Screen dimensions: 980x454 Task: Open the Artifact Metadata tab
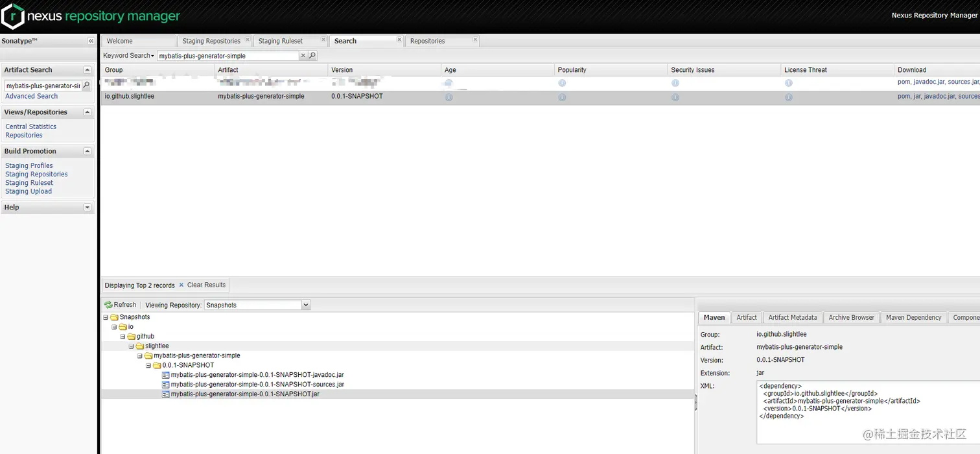(792, 317)
